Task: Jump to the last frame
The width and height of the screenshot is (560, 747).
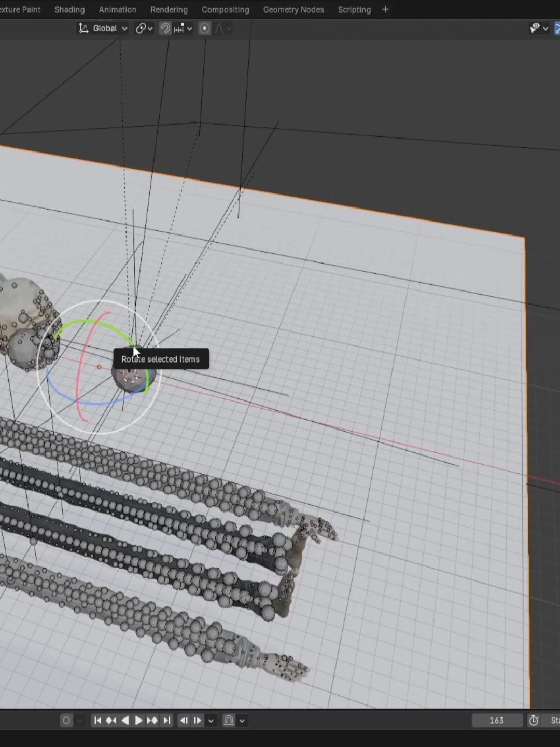Action: [x=166, y=720]
